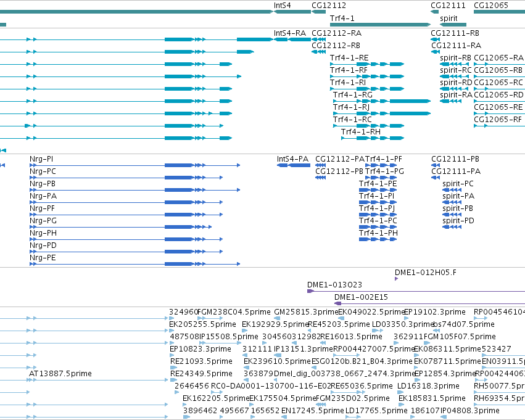Click feature DME1-002E15
Image resolution: width=525 pixels, height=420 pixels.
tap(361, 297)
